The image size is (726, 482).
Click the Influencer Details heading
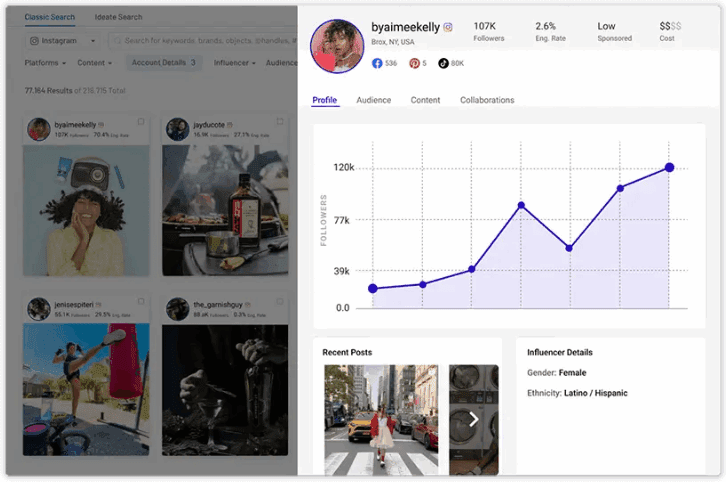pos(559,352)
